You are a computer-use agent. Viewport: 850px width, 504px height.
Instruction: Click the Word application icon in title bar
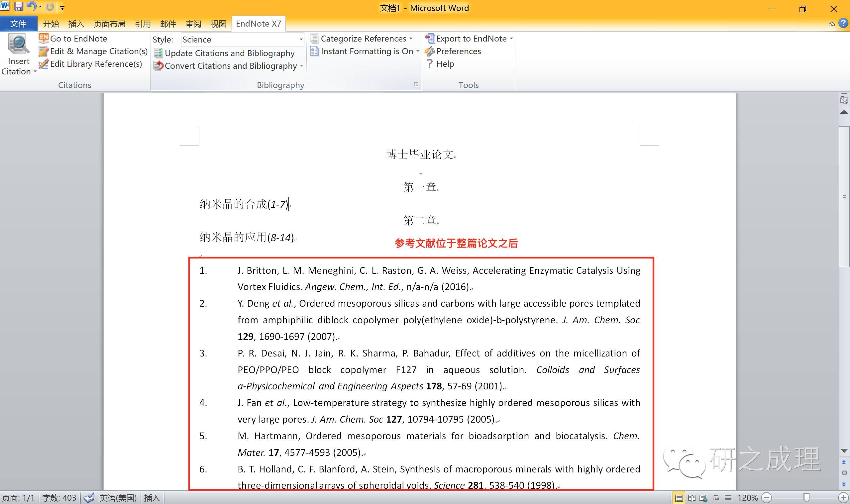[x=5, y=6]
